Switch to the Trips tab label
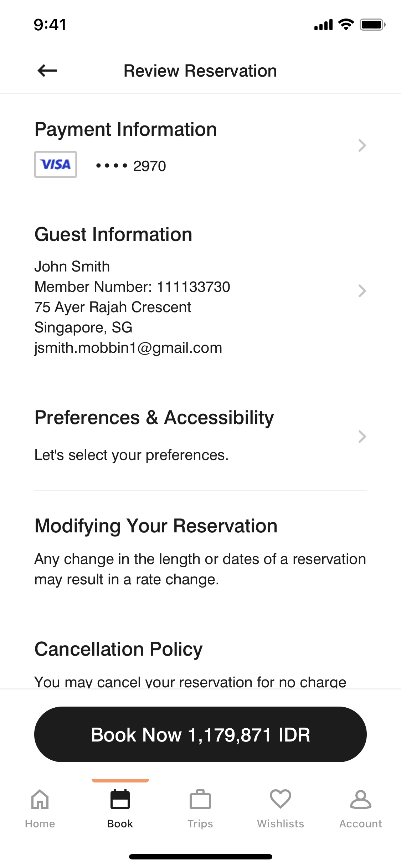 [x=200, y=824]
